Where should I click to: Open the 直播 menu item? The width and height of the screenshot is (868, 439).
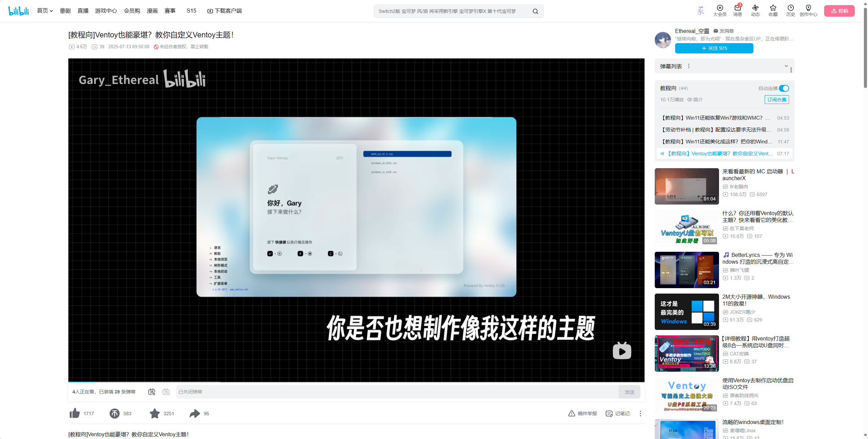(83, 11)
